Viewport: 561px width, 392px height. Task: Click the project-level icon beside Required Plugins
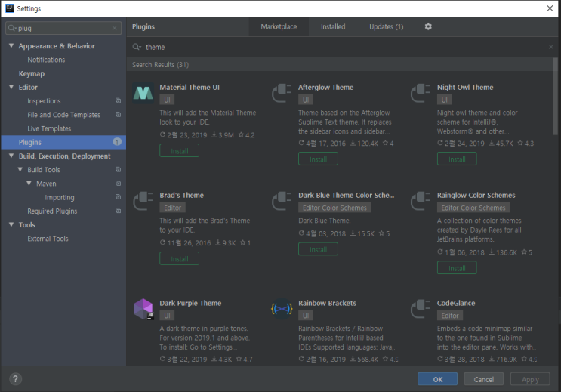(x=118, y=211)
